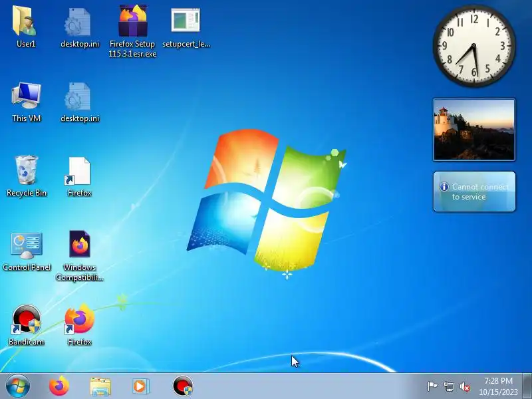Select the blank Firefox shortcut beside Recycle Bin
This screenshot has height=399, width=532.
click(78, 171)
